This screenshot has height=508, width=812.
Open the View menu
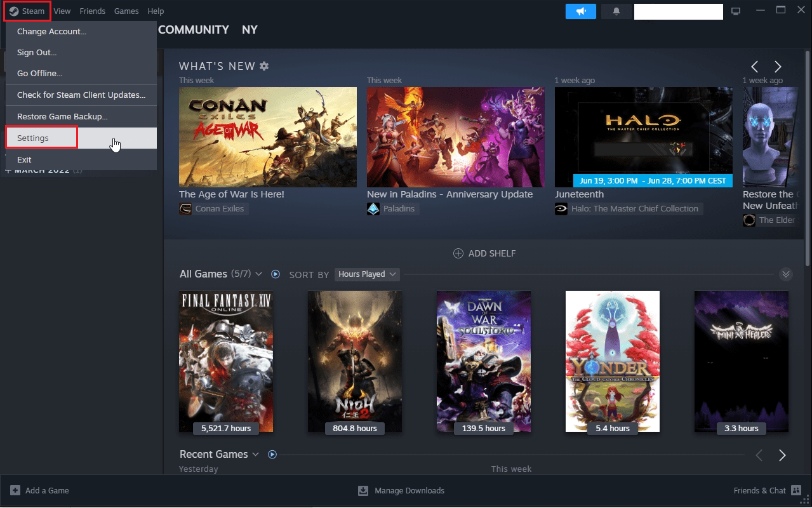[x=62, y=11]
